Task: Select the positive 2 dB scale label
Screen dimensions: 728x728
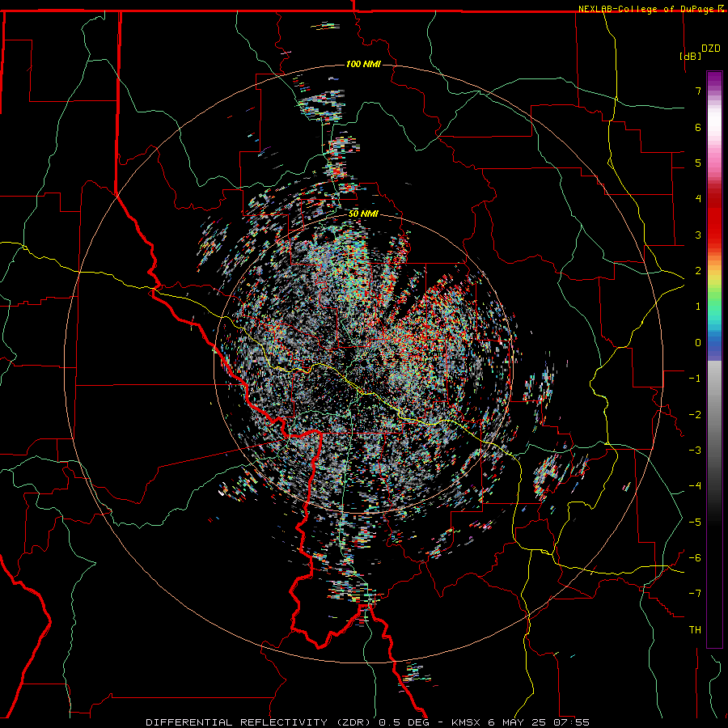Action: [x=698, y=271]
